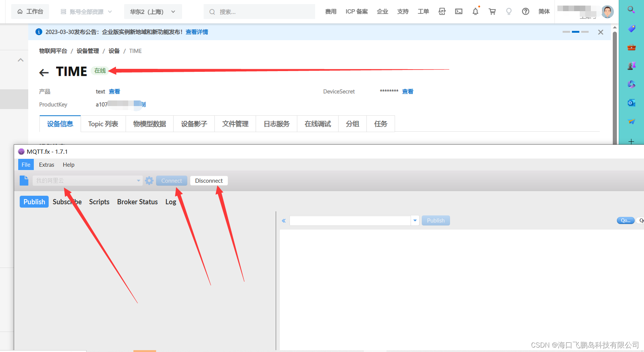Click 查看详情 link in announcement
644x352 pixels.
coord(197,32)
